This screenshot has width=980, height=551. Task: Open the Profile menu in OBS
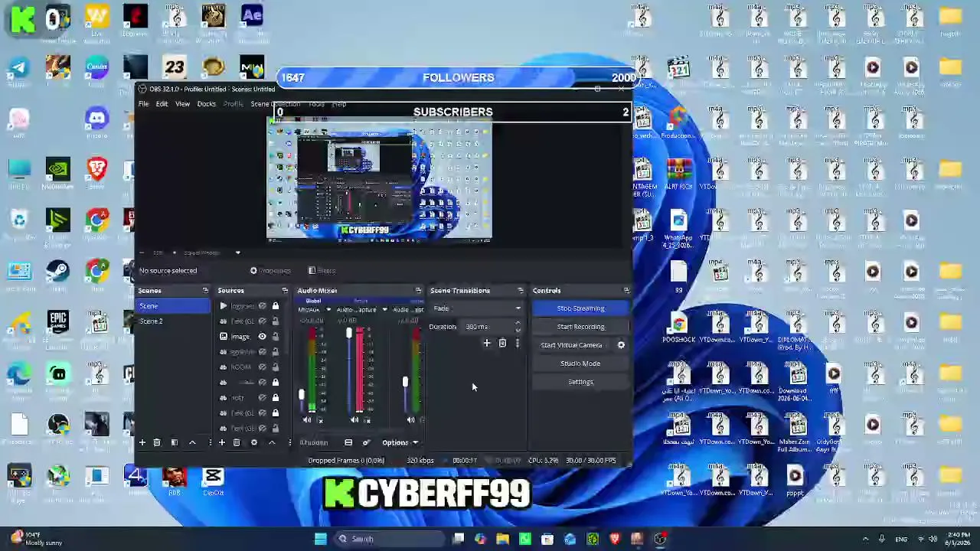tap(234, 104)
